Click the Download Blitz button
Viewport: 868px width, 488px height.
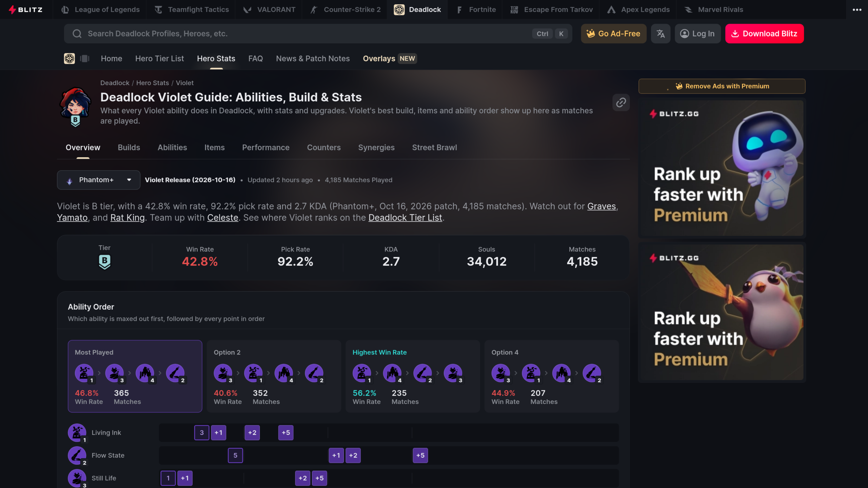[764, 34]
